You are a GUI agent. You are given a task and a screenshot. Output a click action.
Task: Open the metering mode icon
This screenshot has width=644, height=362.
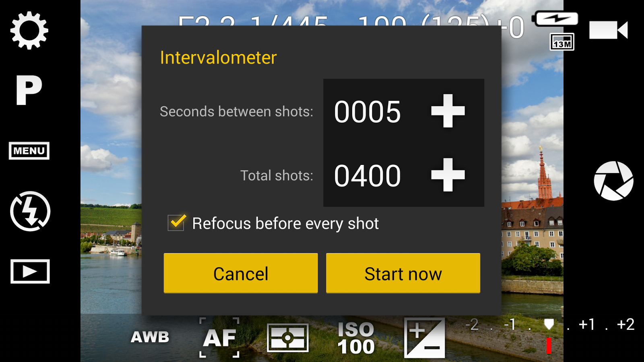click(x=288, y=337)
